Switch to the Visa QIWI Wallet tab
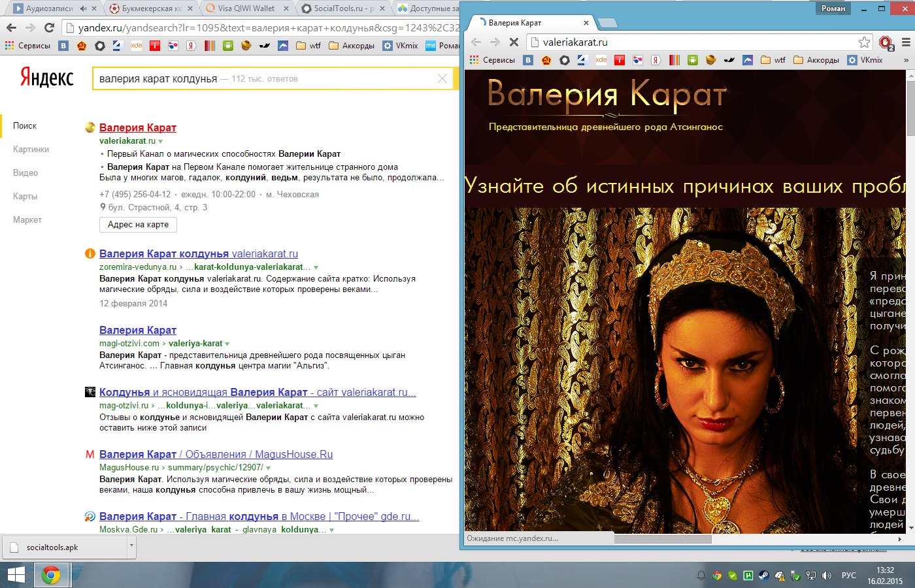This screenshot has width=915, height=588. pos(246,8)
